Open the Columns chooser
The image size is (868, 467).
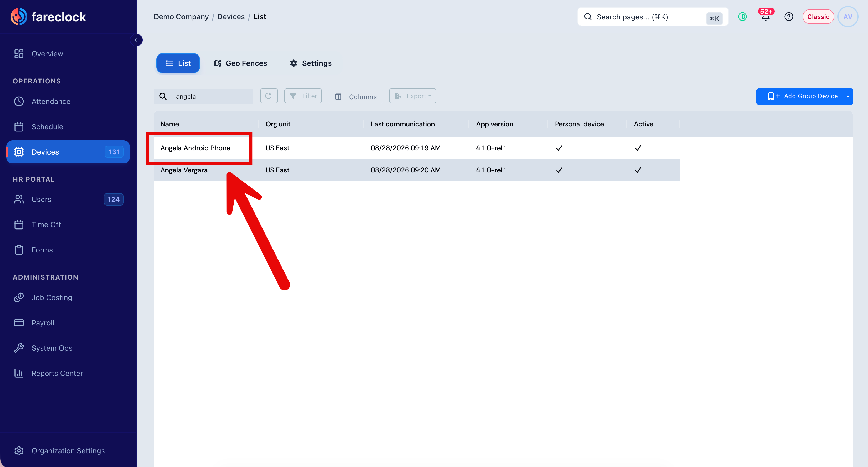click(x=356, y=97)
